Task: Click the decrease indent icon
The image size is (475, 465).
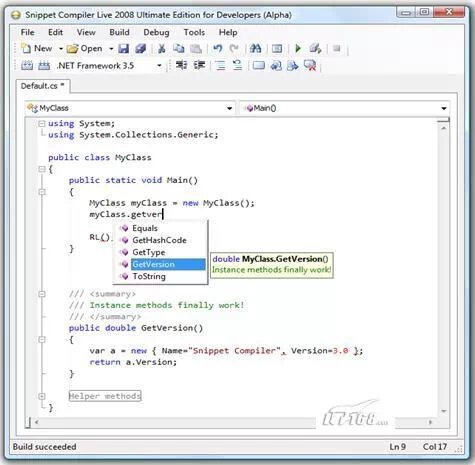Action: (199, 65)
